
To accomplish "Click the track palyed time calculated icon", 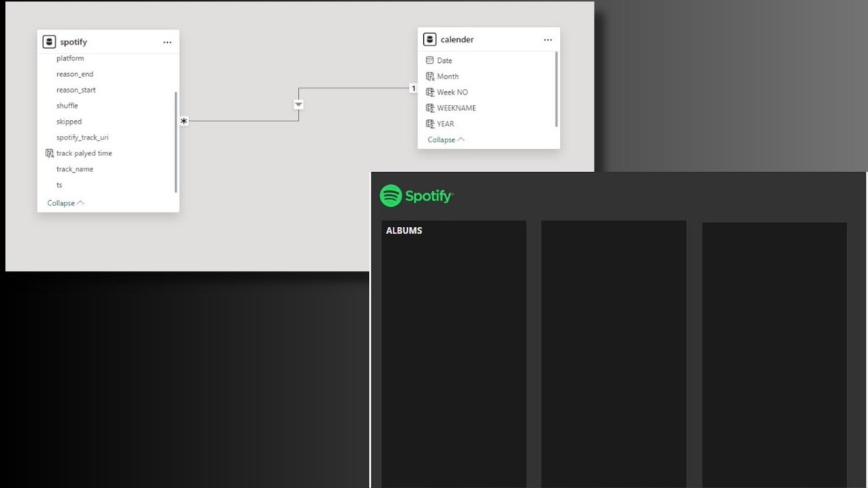I will pyautogui.click(x=49, y=153).
